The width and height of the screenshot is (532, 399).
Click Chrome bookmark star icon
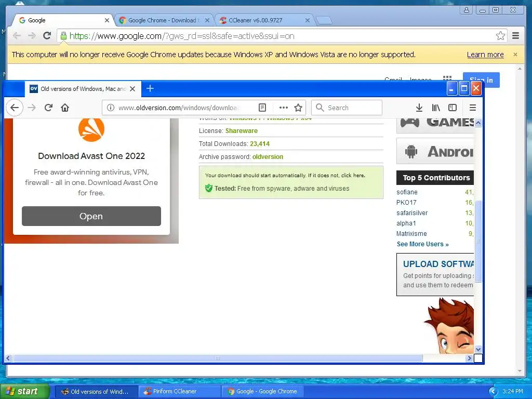point(500,36)
